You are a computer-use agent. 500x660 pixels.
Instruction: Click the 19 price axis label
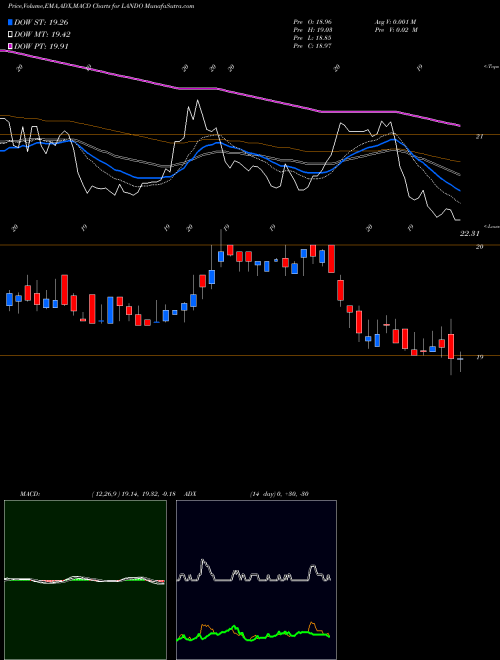point(479,357)
